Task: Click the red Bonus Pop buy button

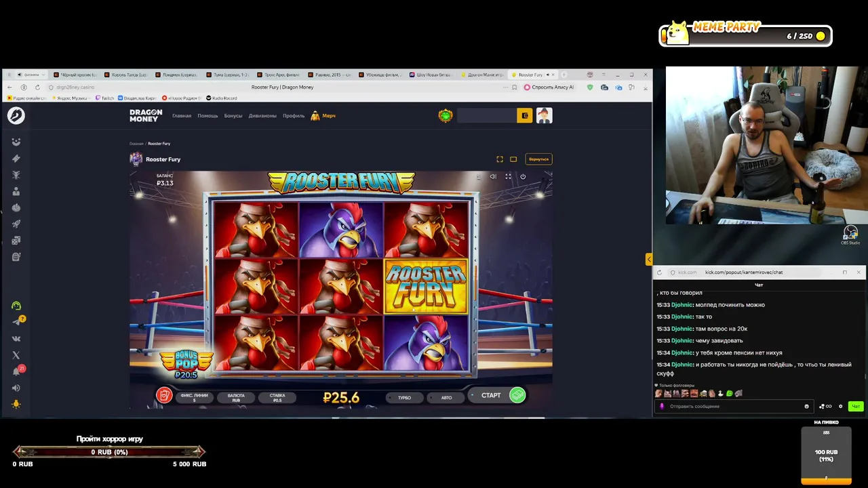Action: click(164, 395)
